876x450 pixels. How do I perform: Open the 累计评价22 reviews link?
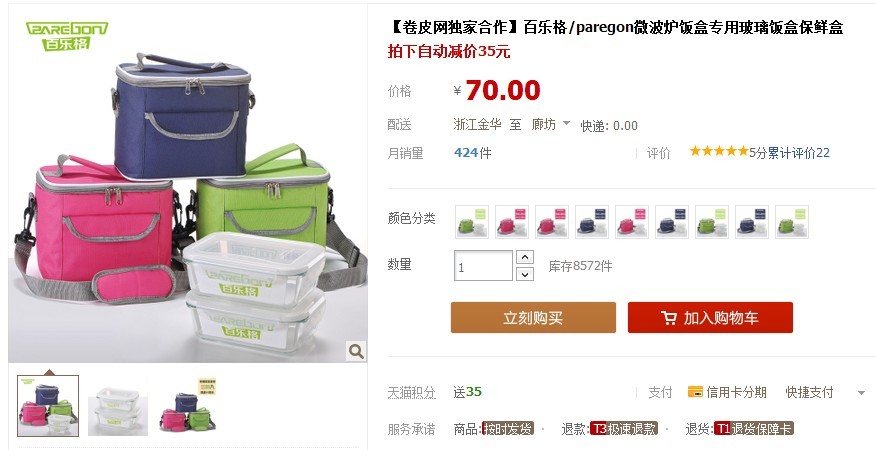click(798, 153)
